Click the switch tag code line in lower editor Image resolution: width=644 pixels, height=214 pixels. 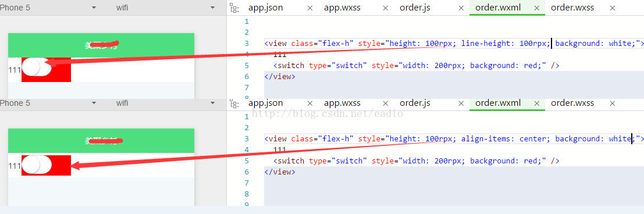click(416, 160)
